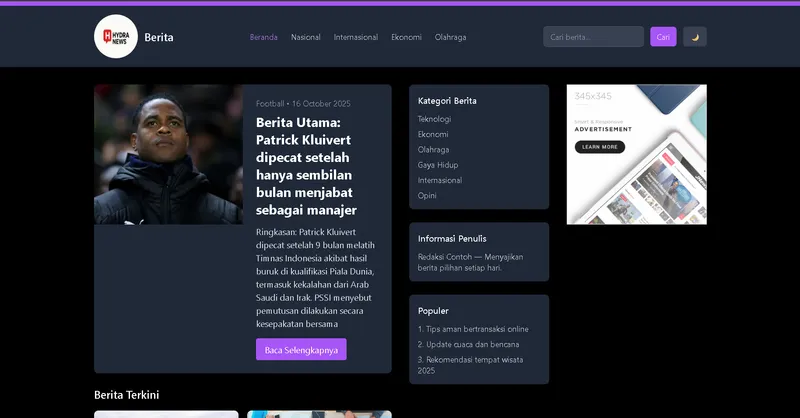Focus the Cari berita search field
This screenshot has height=418, width=800.
(x=593, y=37)
